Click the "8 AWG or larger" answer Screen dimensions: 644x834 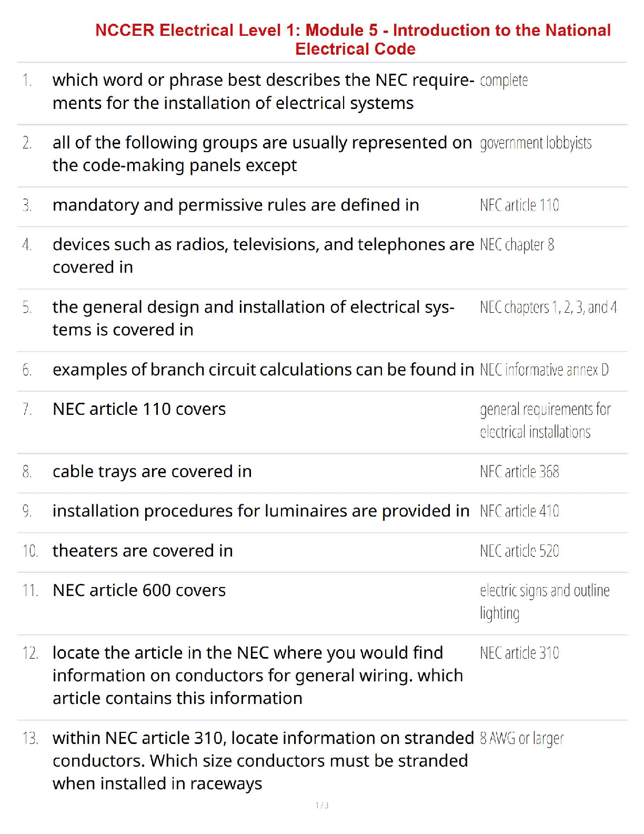[521, 739]
